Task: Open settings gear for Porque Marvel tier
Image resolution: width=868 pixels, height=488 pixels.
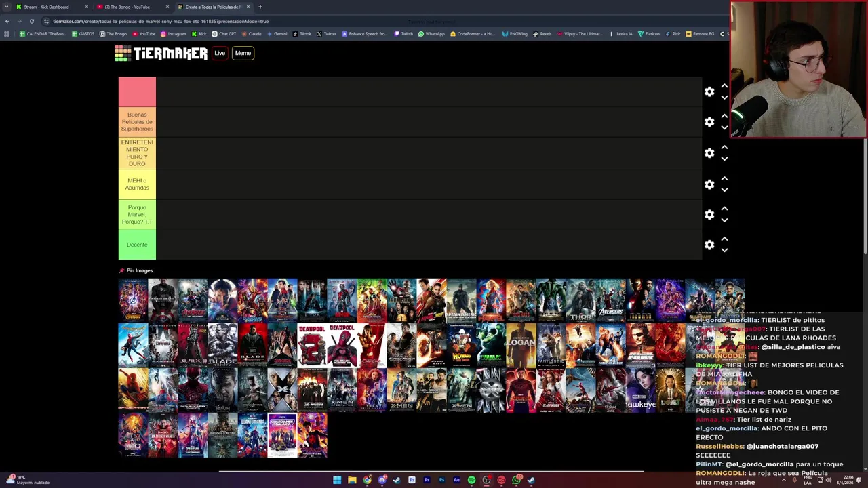Action: (709, 215)
